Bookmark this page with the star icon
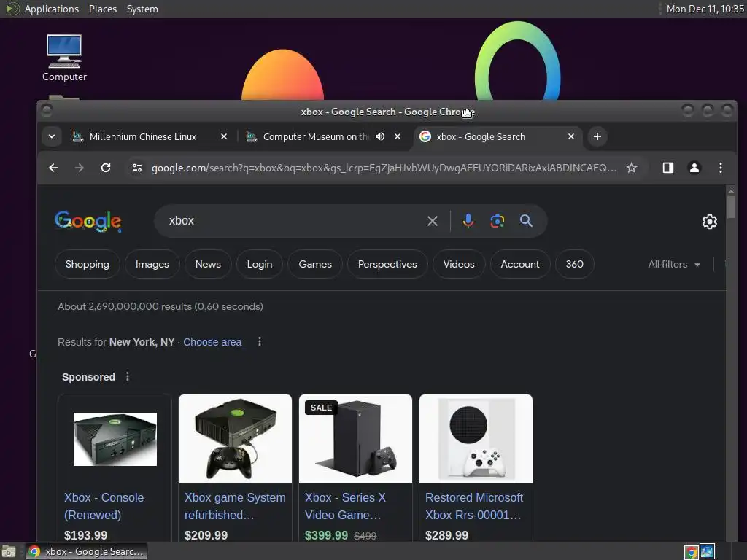This screenshot has height=560, width=747. (x=632, y=168)
